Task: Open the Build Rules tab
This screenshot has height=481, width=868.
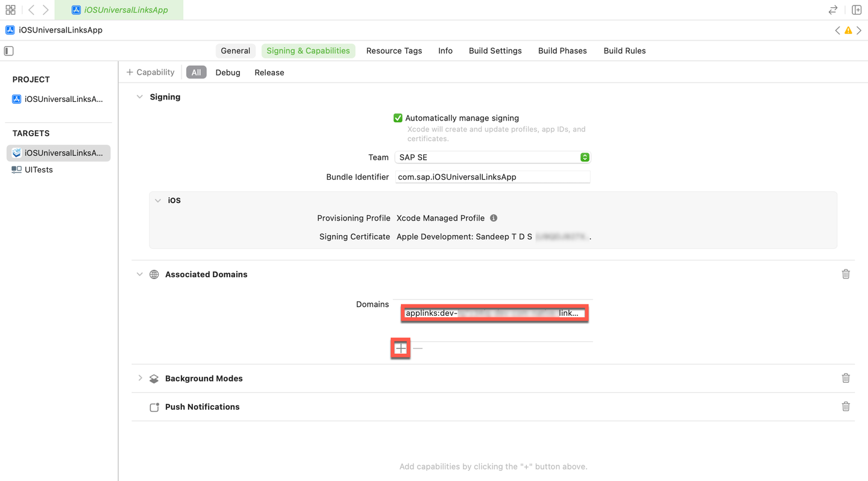Action: 624,51
